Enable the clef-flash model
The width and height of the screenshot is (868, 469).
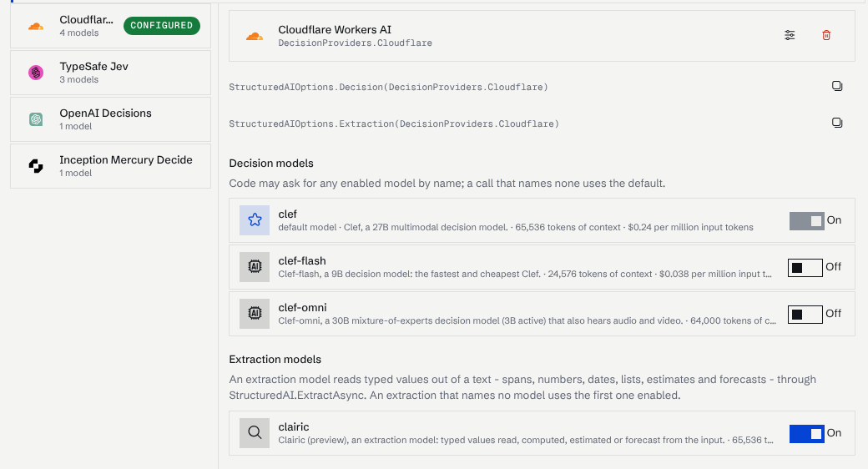pos(805,268)
